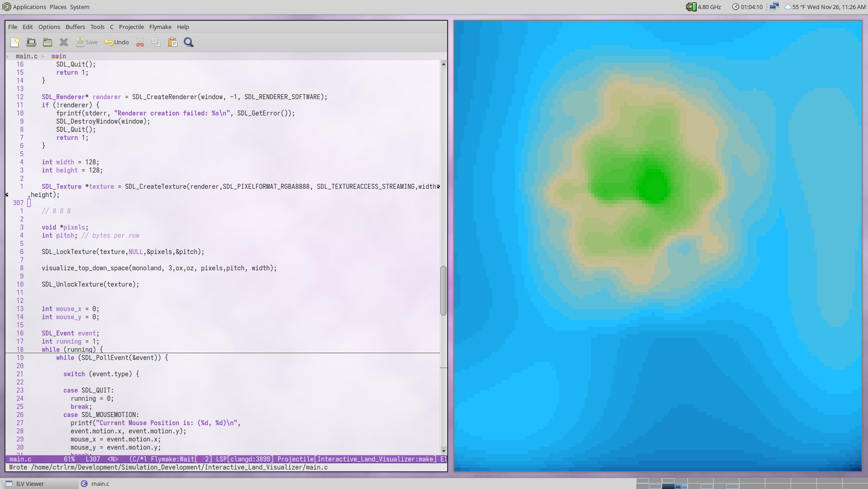Click the "int width = 128;" line
This screenshot has height=489, width=868.
pos(71,162)
